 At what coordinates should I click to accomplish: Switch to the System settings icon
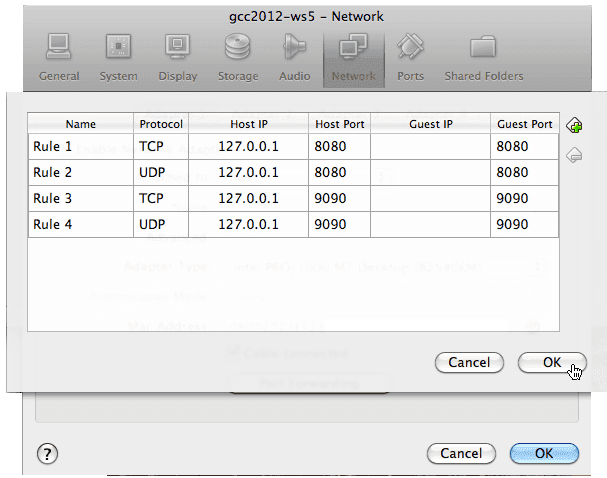[x=119, y=57]
